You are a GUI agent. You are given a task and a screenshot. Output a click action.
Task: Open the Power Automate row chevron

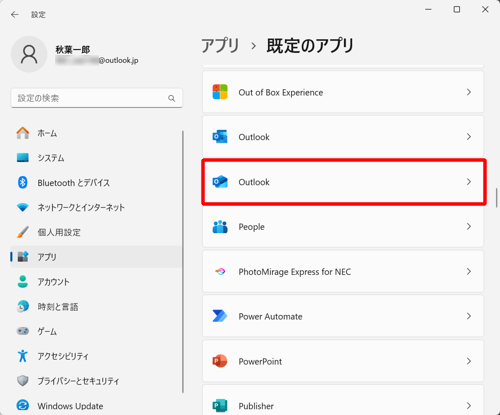(469, 316)
